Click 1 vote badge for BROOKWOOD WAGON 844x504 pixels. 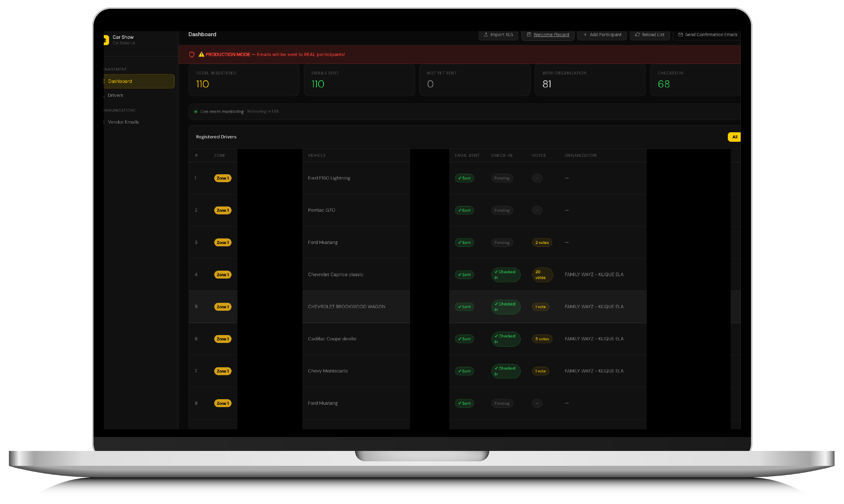click(540, 307)
